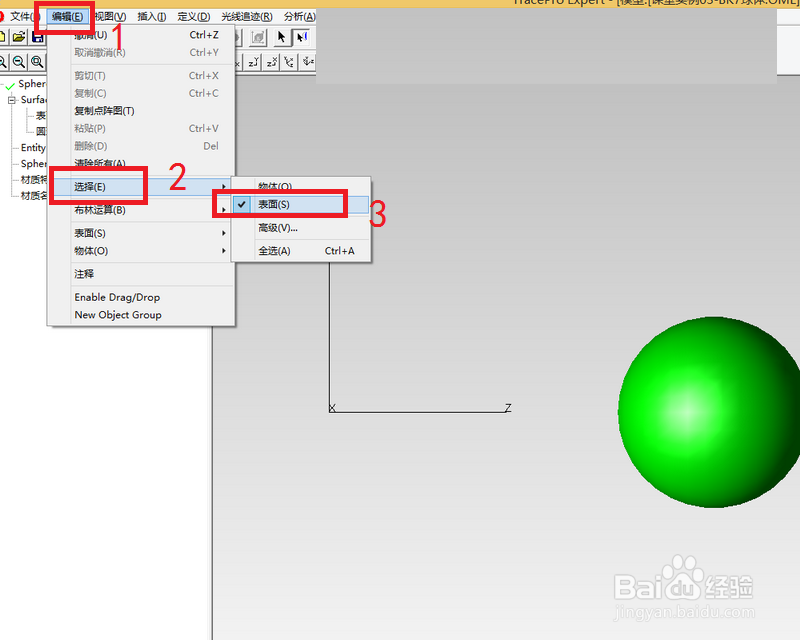The width and height of the screenshot is (800, 640).
Task: Click the zoom-all magnifier icon
Action: (37, 62)
